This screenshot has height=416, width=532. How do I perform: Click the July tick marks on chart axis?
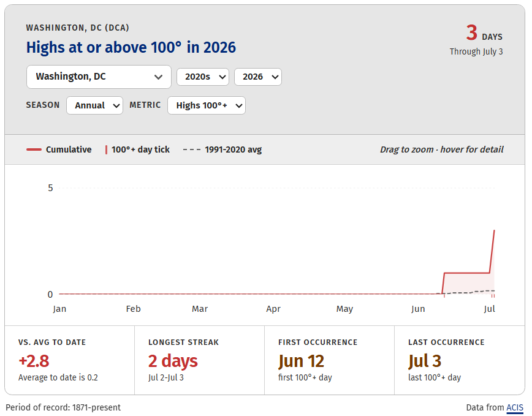[x=493, y=296]
